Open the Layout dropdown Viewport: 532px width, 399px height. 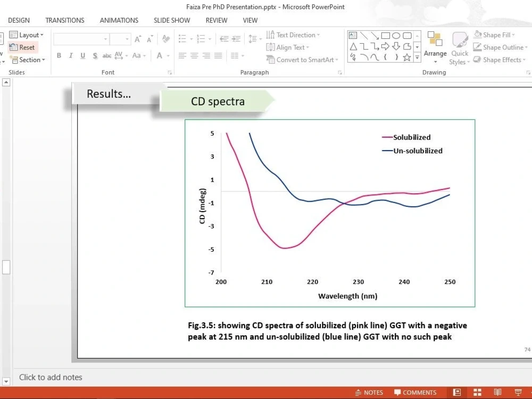(27, 34)
